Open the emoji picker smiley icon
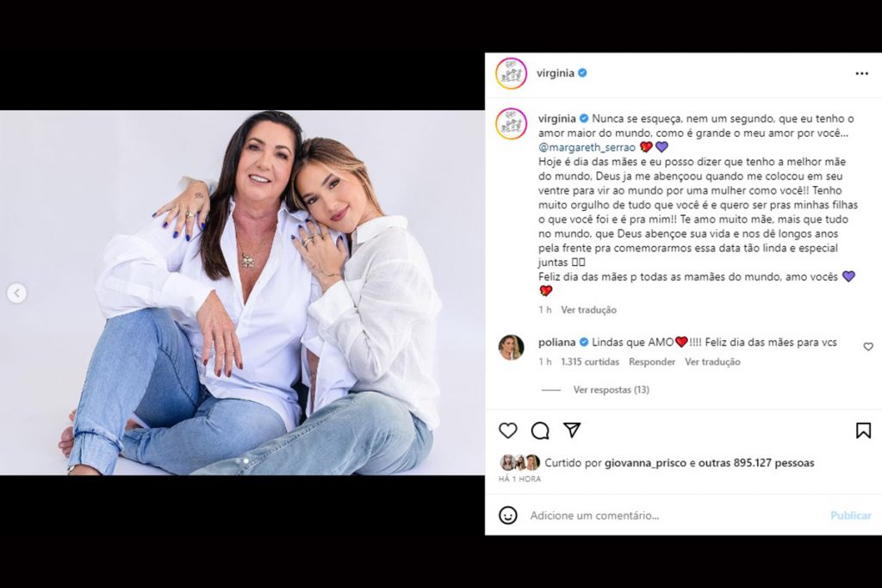The image size is (882, 588). 508,515
